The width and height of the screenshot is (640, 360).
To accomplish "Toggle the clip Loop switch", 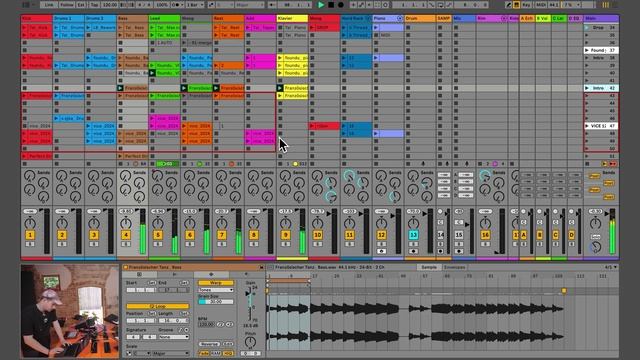I will (158, 306).
